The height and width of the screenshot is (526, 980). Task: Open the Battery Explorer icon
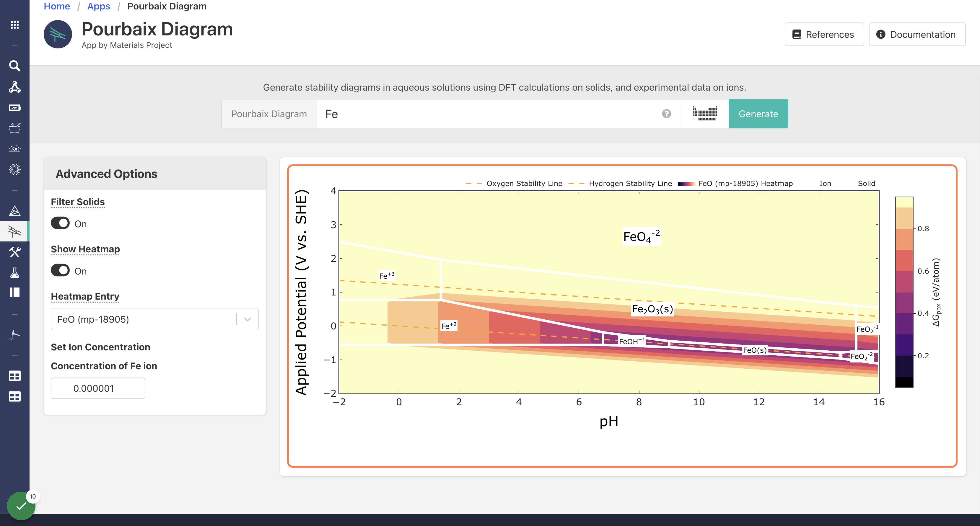pyautogui.click(x=14, y=108)
